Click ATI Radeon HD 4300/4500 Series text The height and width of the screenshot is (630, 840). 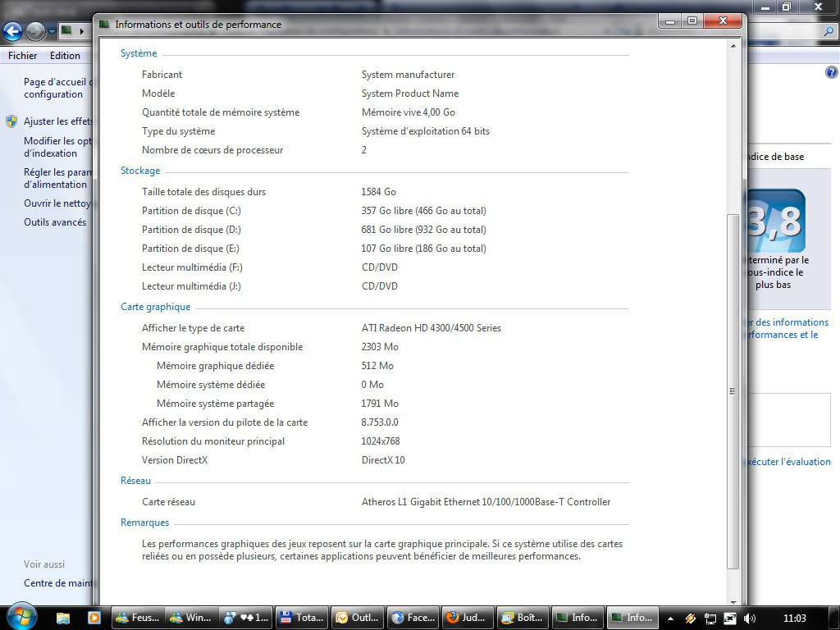[x=431, y=328]
